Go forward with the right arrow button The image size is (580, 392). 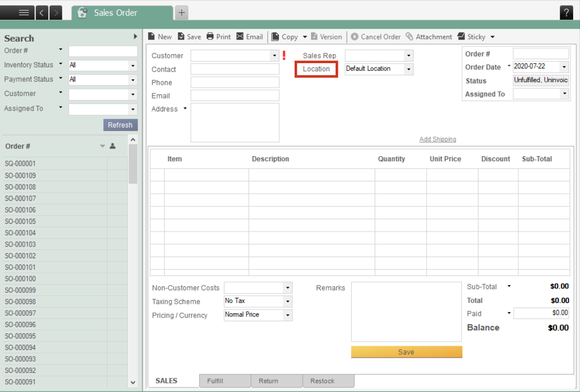[56, 13]
